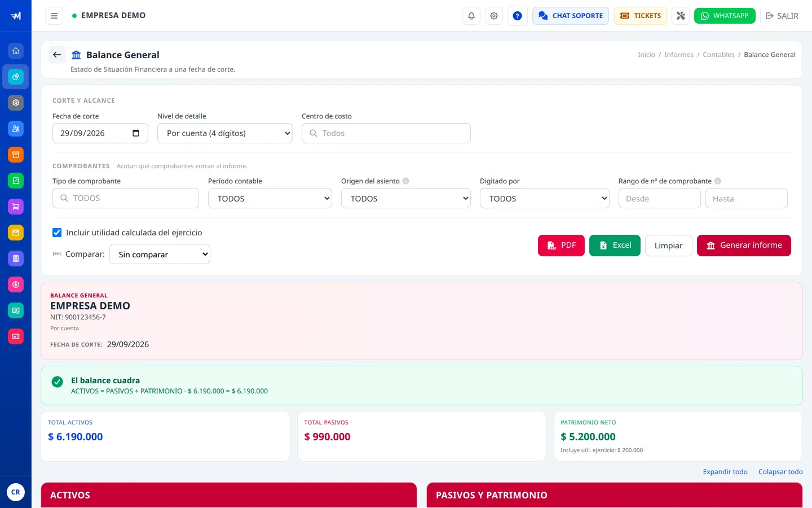
Task: Click info icon next to Origen del asiento
Action: click(405, 181)
